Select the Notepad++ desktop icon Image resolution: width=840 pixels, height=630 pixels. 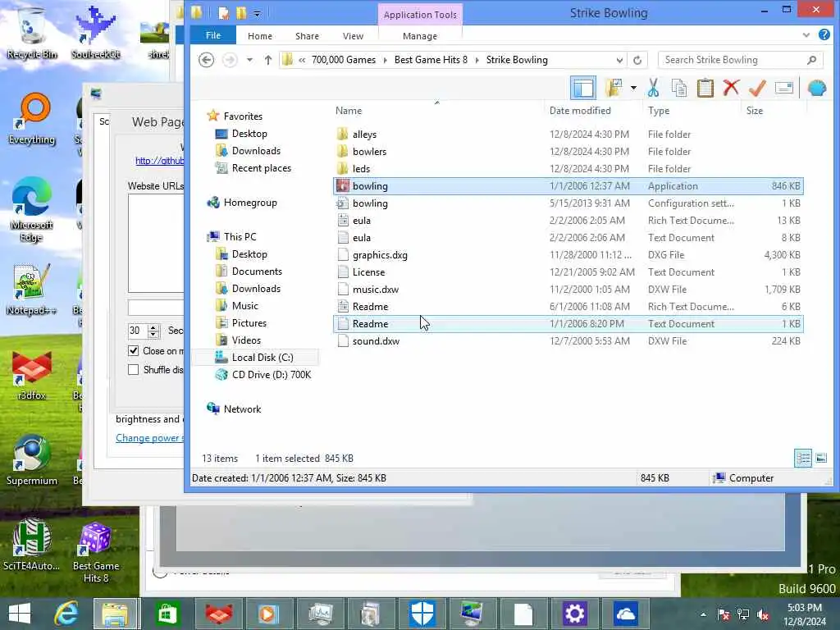(32, 290)
